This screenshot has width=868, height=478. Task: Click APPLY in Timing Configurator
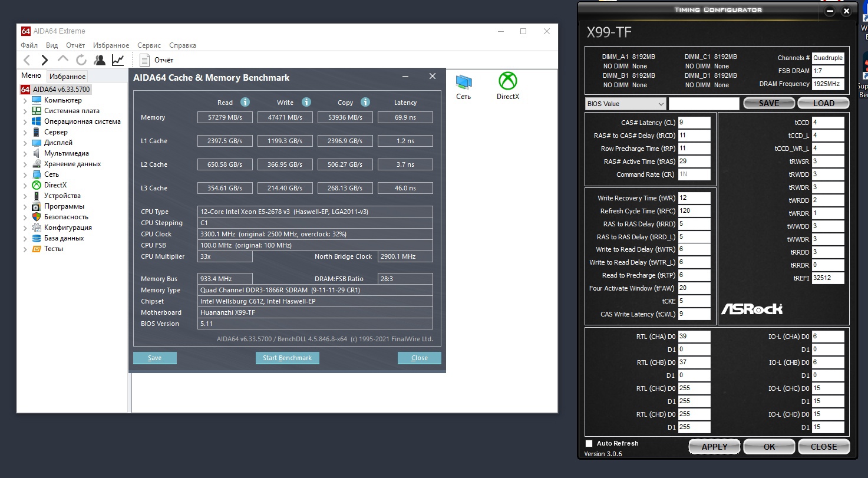click(x=715, y=446)
